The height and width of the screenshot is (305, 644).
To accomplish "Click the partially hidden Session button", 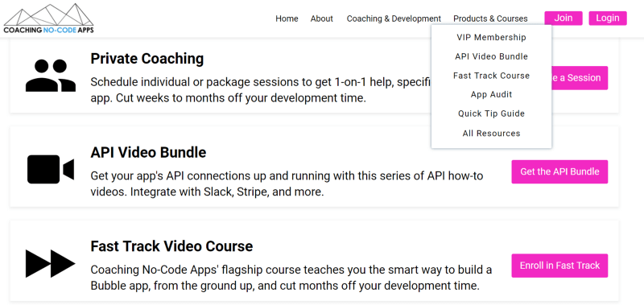I will click(x=580, y=78).
